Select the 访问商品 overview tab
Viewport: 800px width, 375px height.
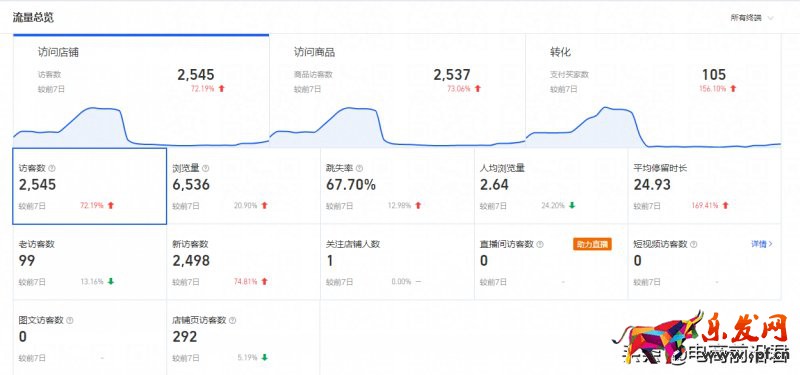(397, 91)
